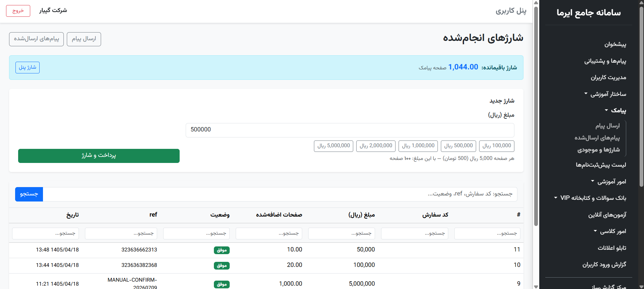The height and width of the screenshot is (289, 644).
Task: Choose the 100,000 ریال preset amount
Action: [497, 146]
